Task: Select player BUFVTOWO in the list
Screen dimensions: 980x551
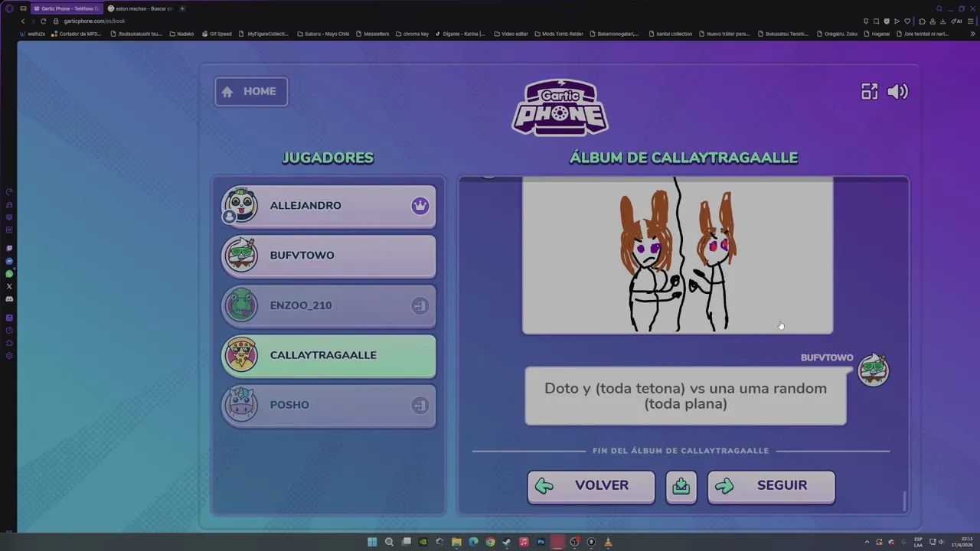Action: pos(328,256)
